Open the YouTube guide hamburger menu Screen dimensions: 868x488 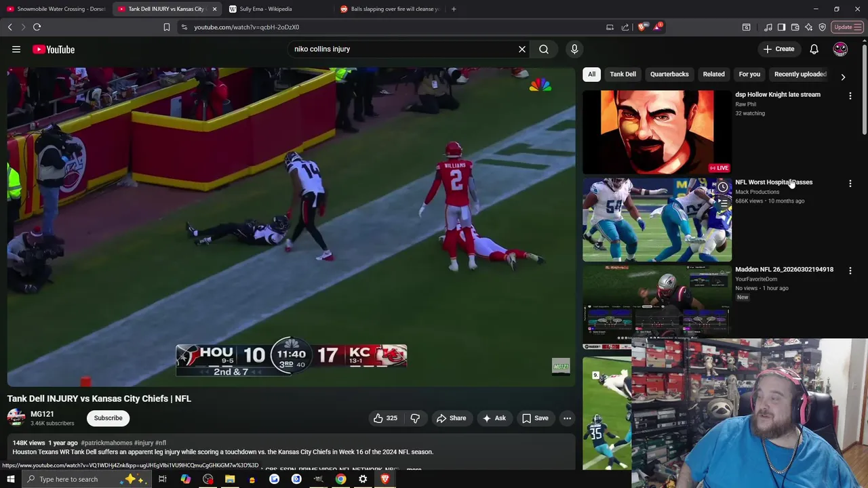[16, 49]
